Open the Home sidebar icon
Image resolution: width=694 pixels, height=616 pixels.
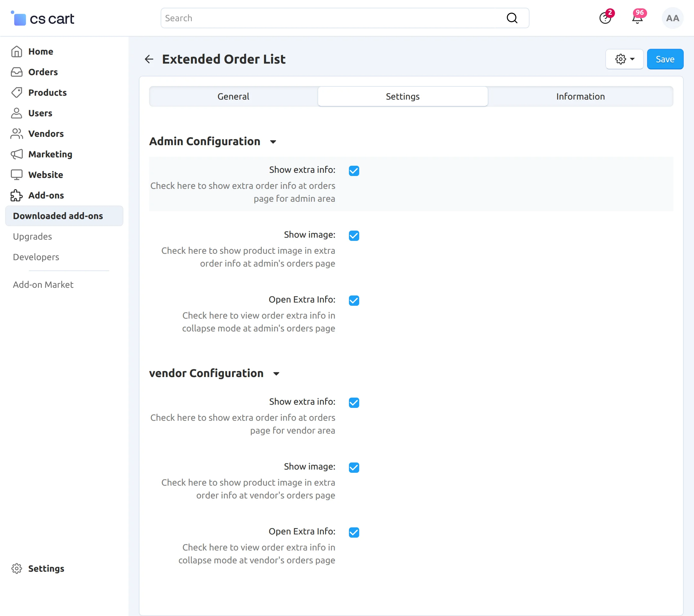tap(16, 51)
